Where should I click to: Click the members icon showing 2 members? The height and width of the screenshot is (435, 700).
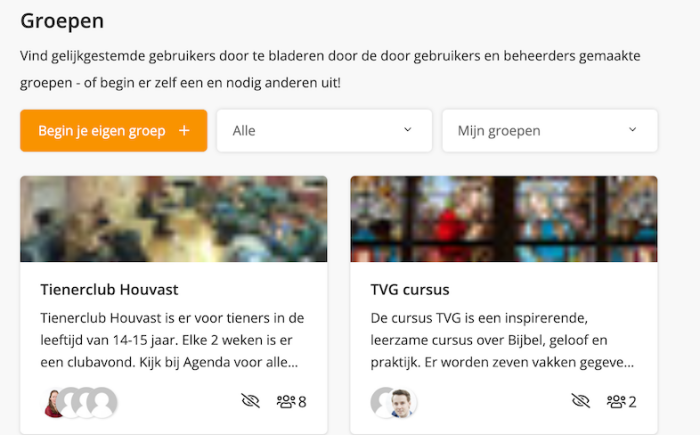click(616, 402)
